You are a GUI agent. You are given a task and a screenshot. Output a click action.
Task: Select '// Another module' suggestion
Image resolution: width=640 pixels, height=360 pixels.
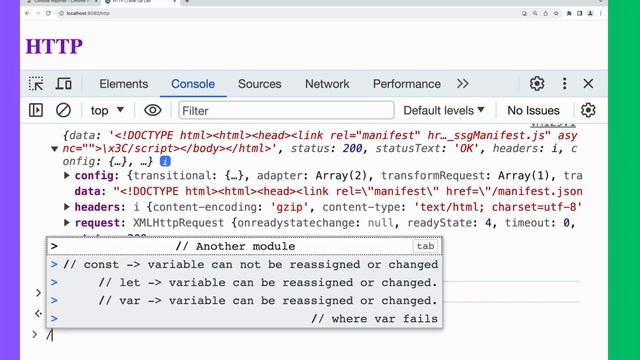point(244,246)
